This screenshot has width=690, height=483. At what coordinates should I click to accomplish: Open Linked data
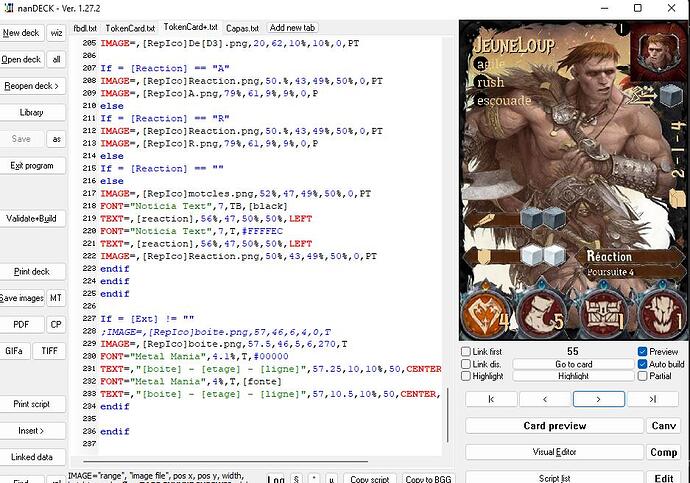coord(32,457)
